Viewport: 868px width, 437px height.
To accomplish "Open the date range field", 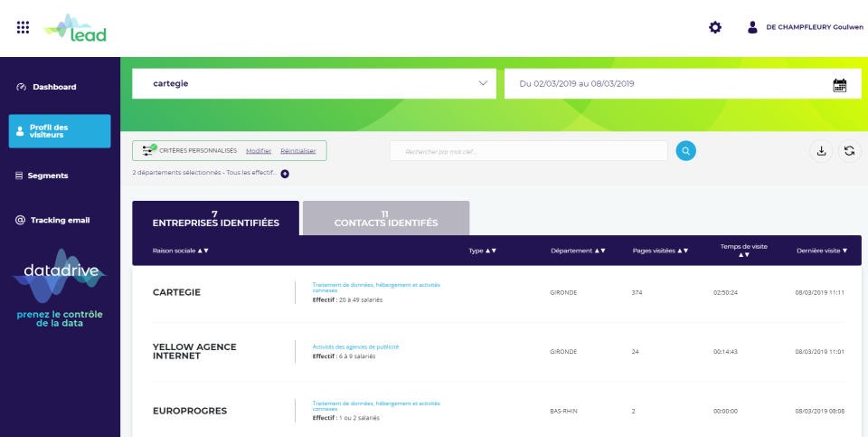I will point(683,83).
